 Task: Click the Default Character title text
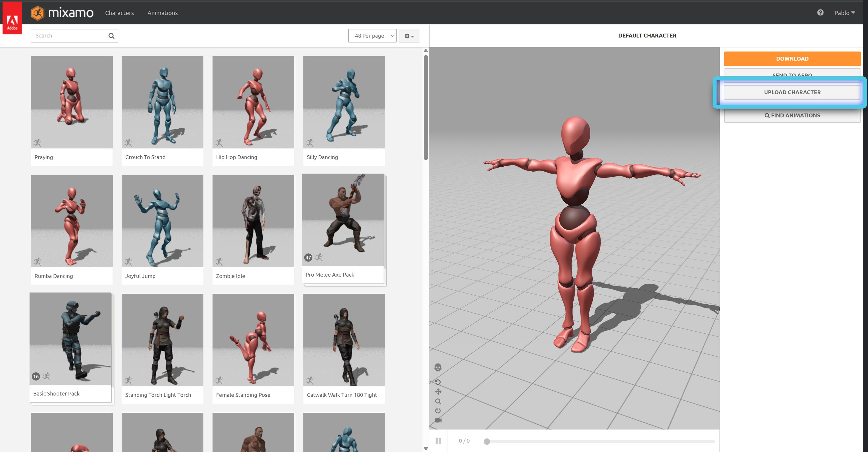(647, 36)
